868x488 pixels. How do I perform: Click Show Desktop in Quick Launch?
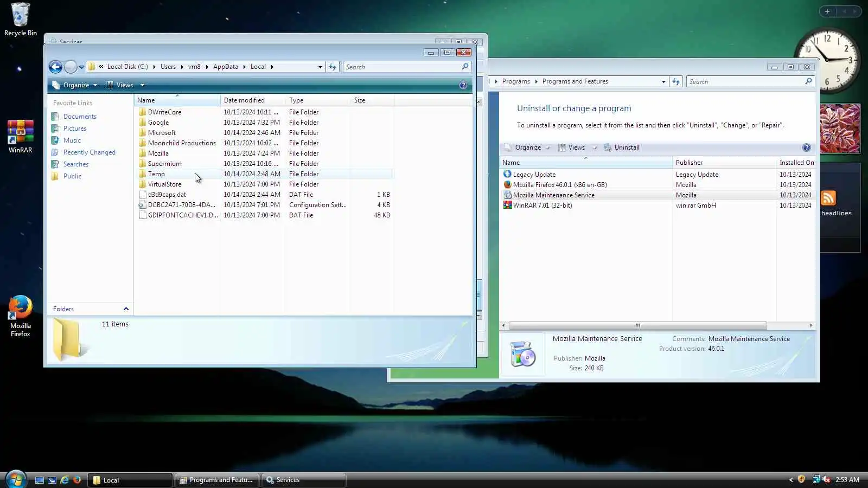[40, 480]
